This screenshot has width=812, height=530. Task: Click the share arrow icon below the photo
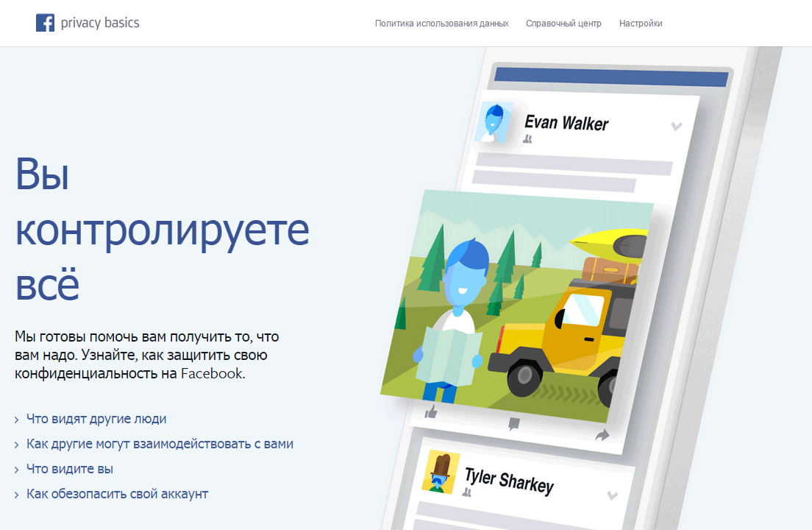[x=602, y=435]
